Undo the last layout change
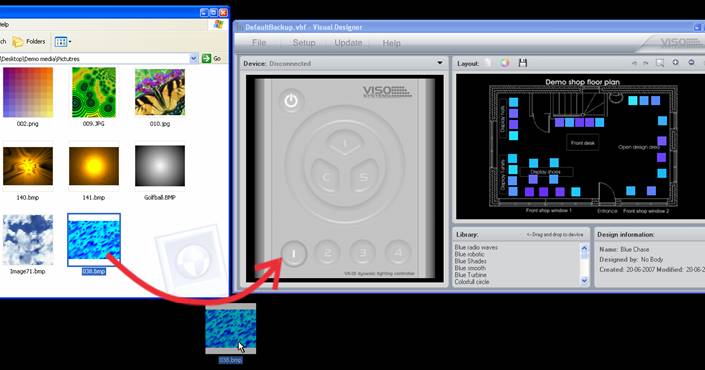 [x=634, y=63]
